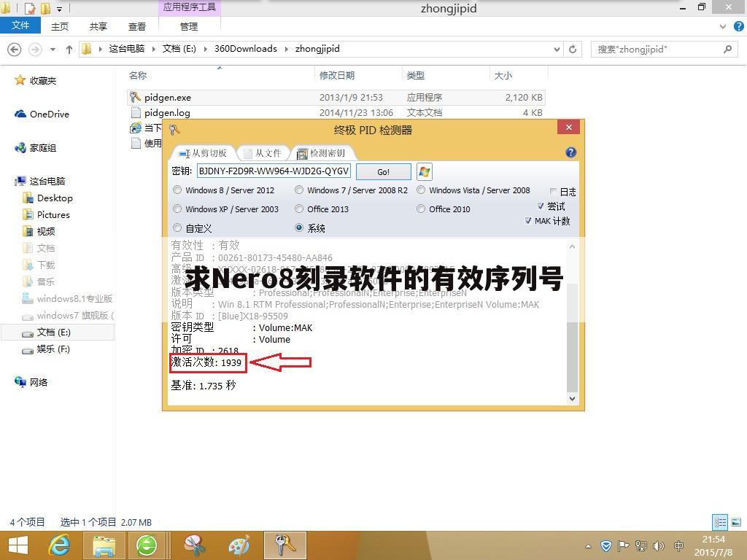747x560 pixels.
Task: Open the green 360 browser taskbar icon
Action: point(147,545)
